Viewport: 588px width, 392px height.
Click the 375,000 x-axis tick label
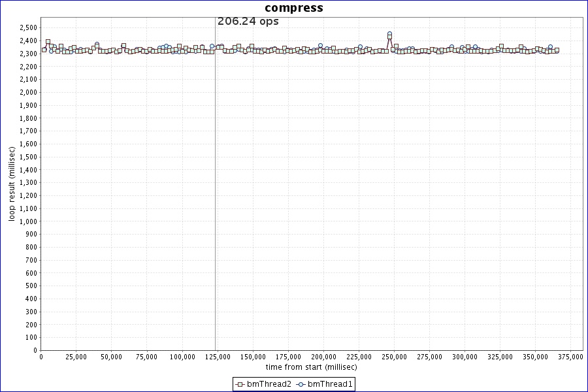tap(570, 357)
